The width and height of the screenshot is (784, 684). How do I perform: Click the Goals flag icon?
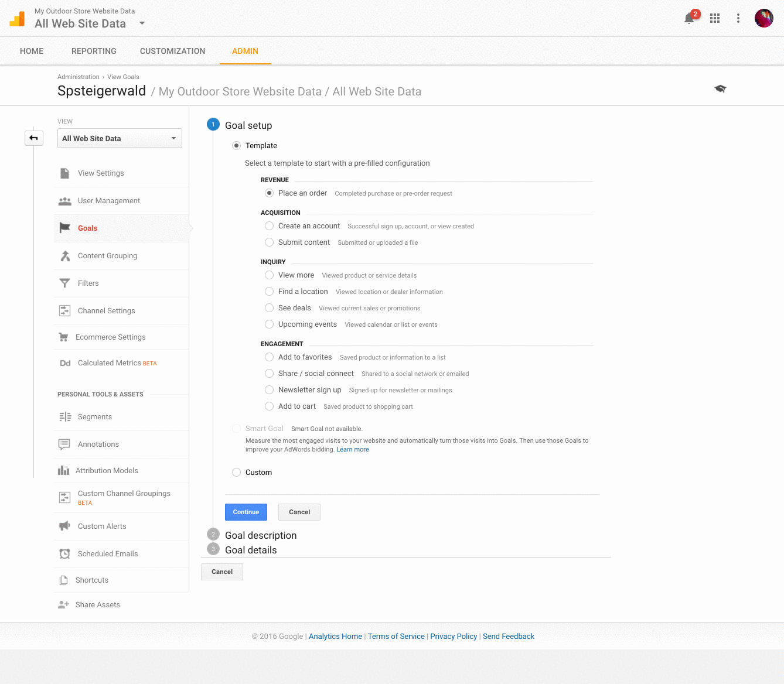[65, 228]
